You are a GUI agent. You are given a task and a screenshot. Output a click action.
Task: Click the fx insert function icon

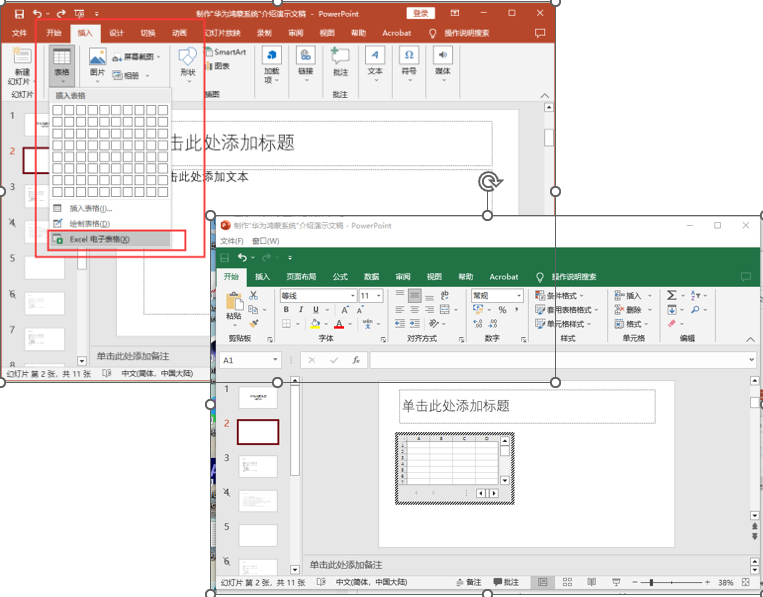[x=355, y=360]
